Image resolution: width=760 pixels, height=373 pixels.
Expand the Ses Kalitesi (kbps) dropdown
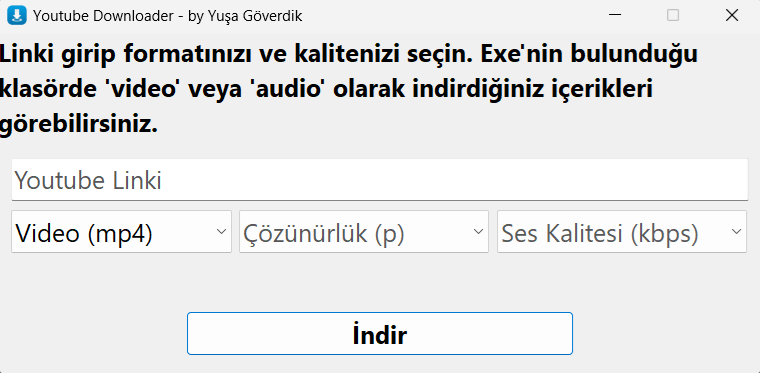click(x=622, y=232)
